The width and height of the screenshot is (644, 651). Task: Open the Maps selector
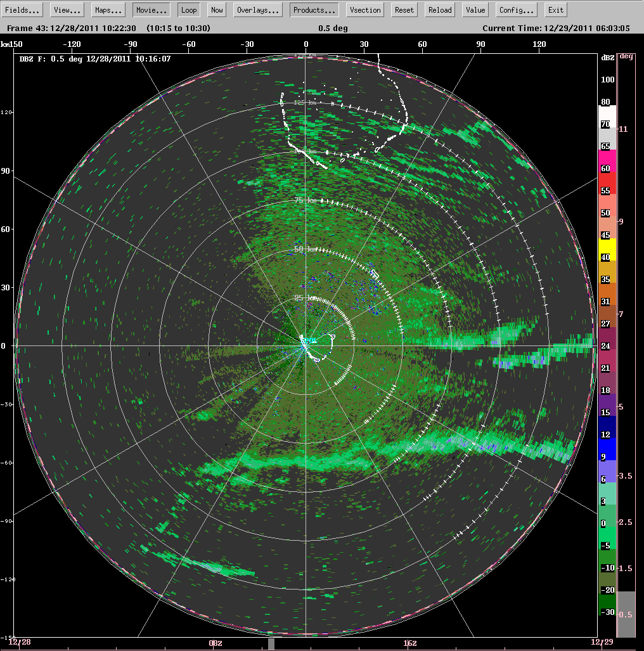pyautogui.click(x=108, y=10)
